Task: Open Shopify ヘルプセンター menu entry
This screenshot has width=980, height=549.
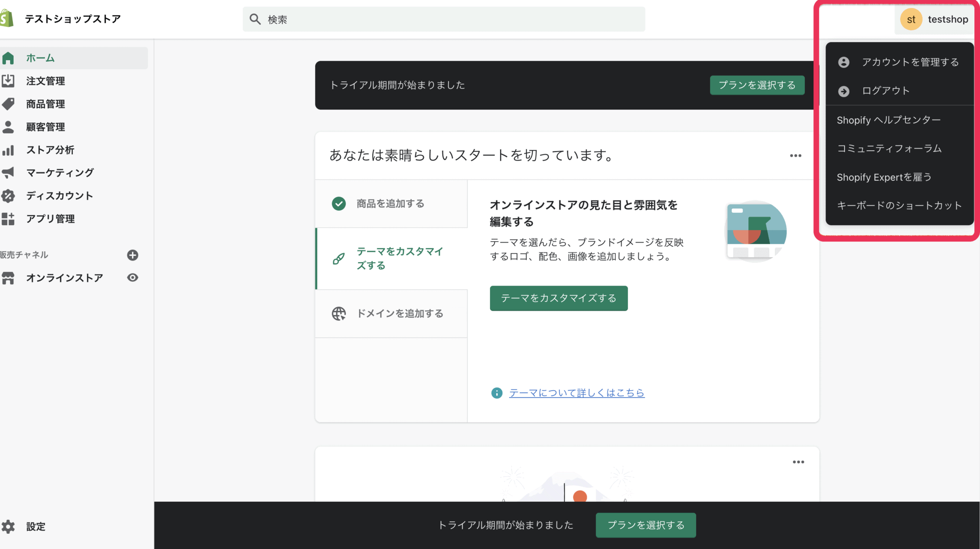Action: tap(889, 120)
